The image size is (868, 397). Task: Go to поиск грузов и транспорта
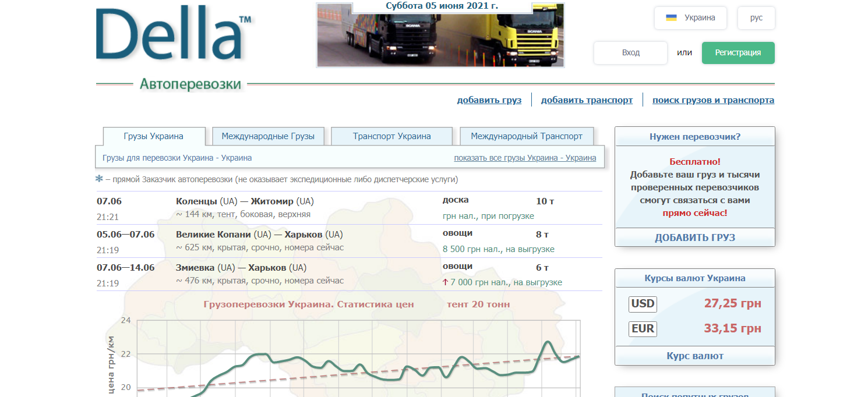click(713, 100)
